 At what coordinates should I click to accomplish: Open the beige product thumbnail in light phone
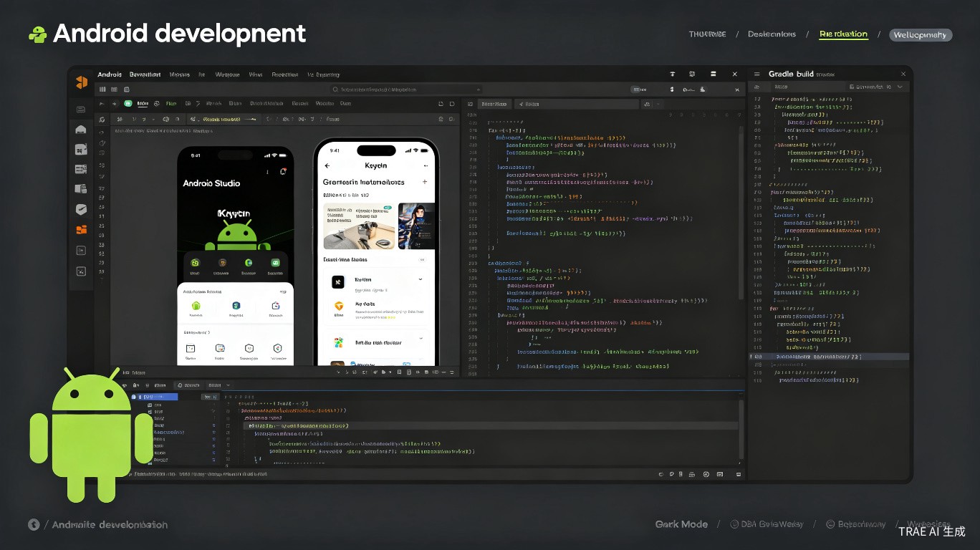click(359, 226)
